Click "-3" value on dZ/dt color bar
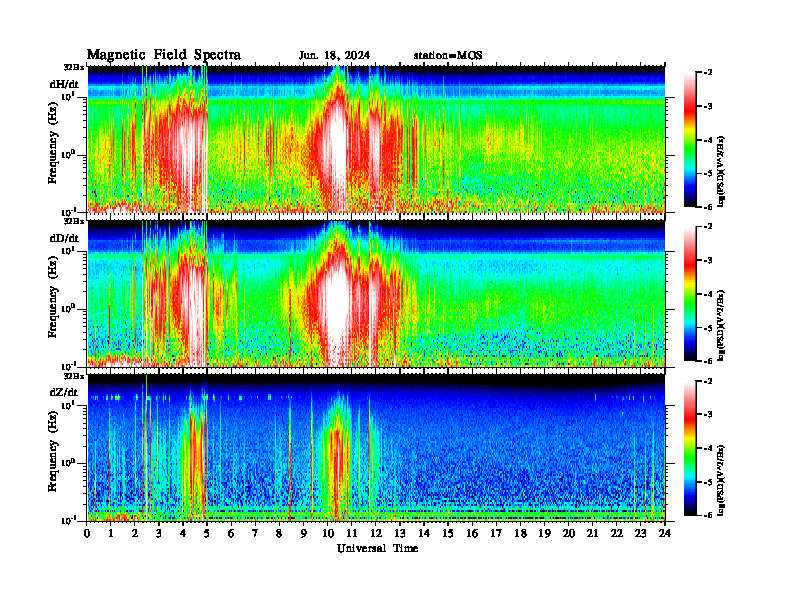792x612 pixels. (708, 415)
